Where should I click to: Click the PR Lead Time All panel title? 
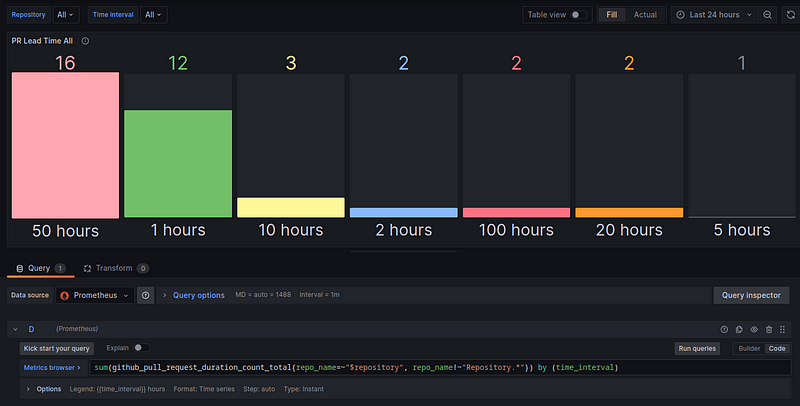[42, 41]
